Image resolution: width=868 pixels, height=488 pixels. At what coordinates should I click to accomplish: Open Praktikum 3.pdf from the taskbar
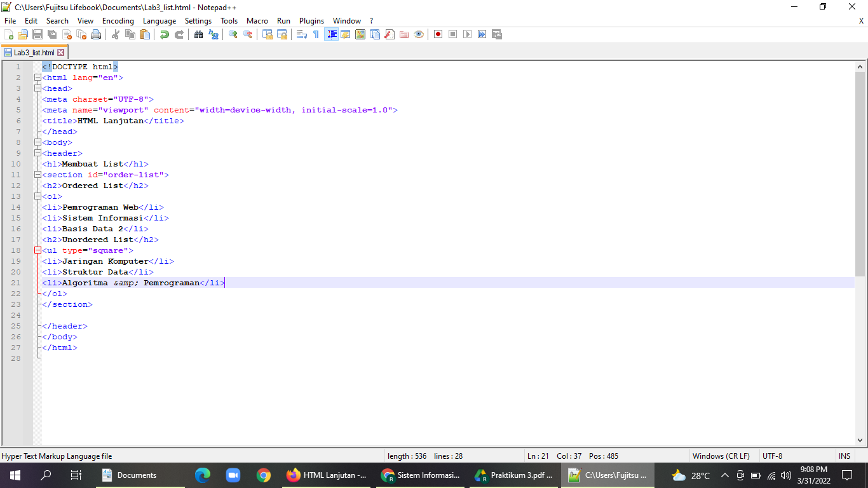(x=514, y=475)
